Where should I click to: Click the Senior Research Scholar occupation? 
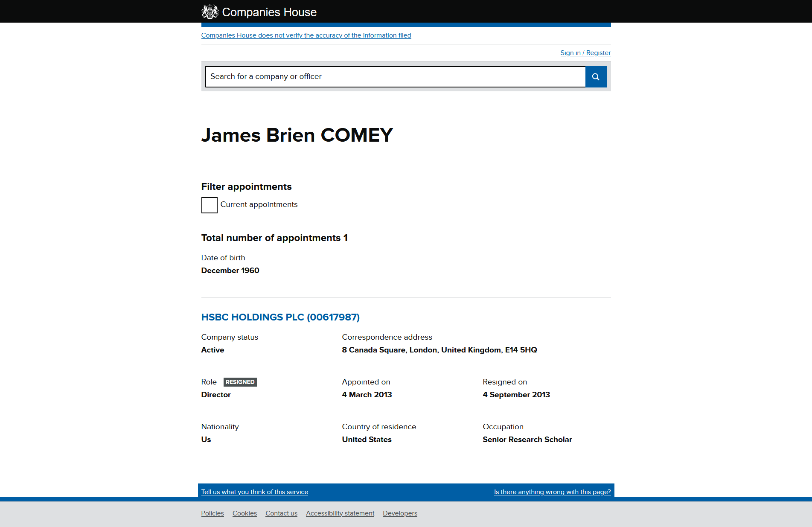(527, 440)
